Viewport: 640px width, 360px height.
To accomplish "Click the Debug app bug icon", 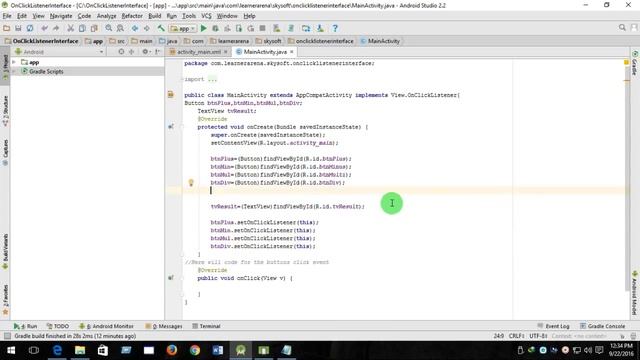I will 216,28.
